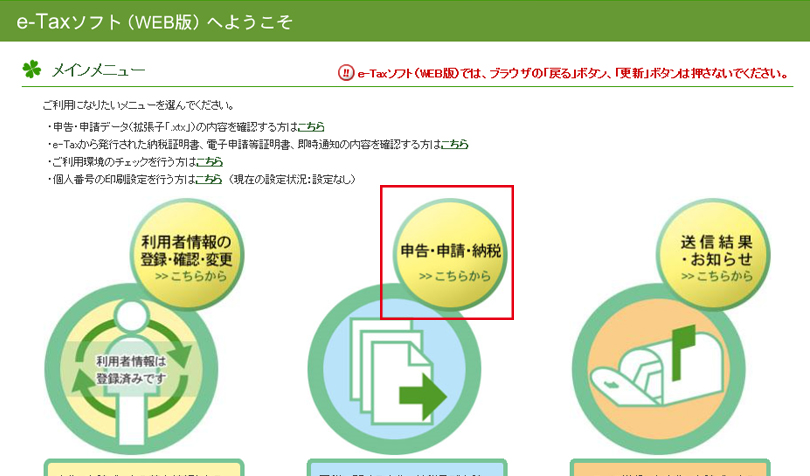Screen dimensions: 810x476
Task: Open the 送信結果・お知らせ yellow circle button
Action: [x=713, y=255]
